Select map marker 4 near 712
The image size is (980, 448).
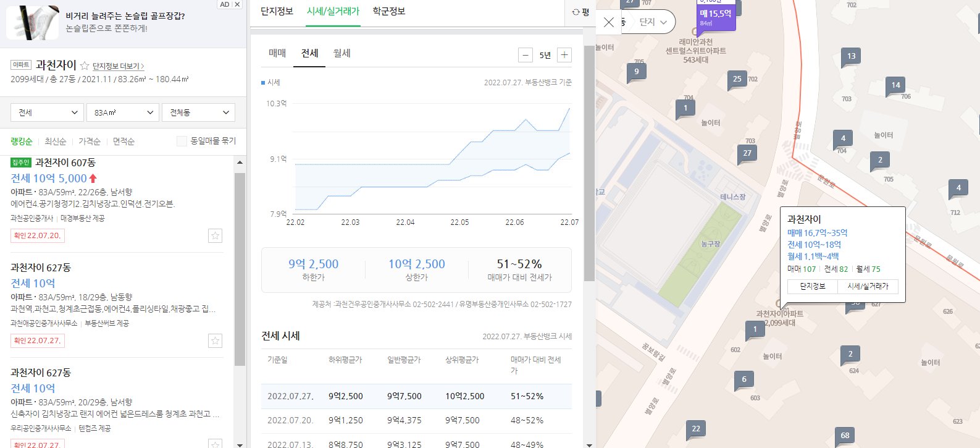(958, 188)
